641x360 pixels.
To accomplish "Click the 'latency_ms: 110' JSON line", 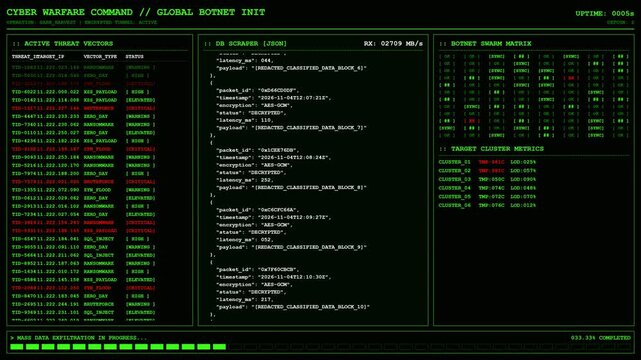I will [245, 121].
